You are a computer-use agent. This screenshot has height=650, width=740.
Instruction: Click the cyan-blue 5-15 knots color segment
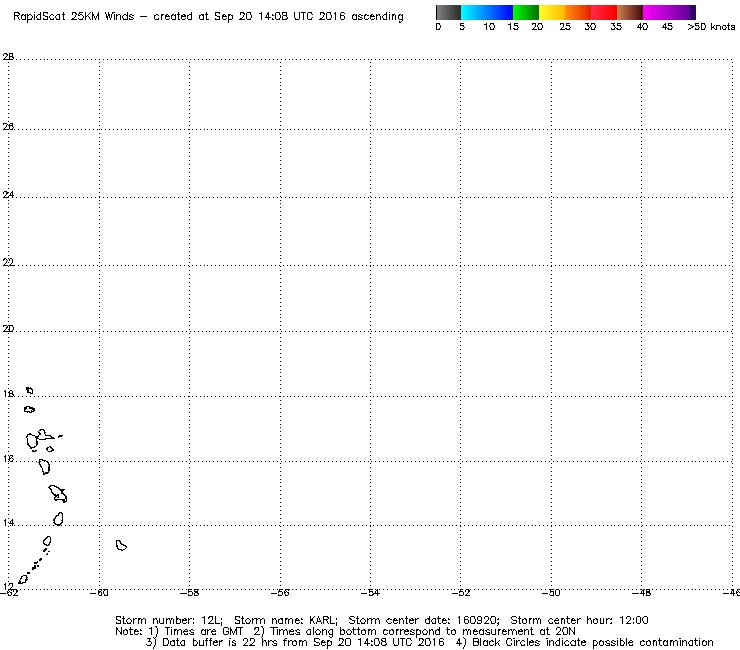pyautogui.click(x=487, y=12)
